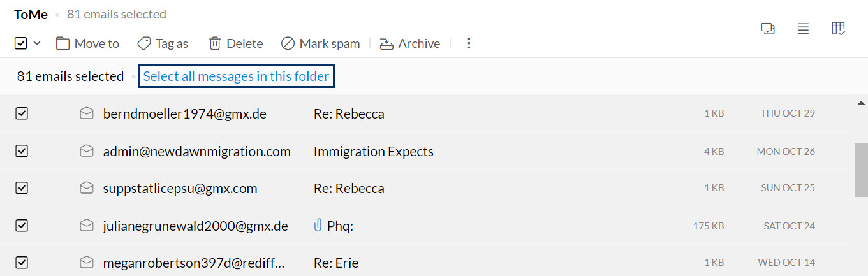Click the paperclip attachment icon on Phq
This screenshot has width=868, height=276.
(318, 226)
